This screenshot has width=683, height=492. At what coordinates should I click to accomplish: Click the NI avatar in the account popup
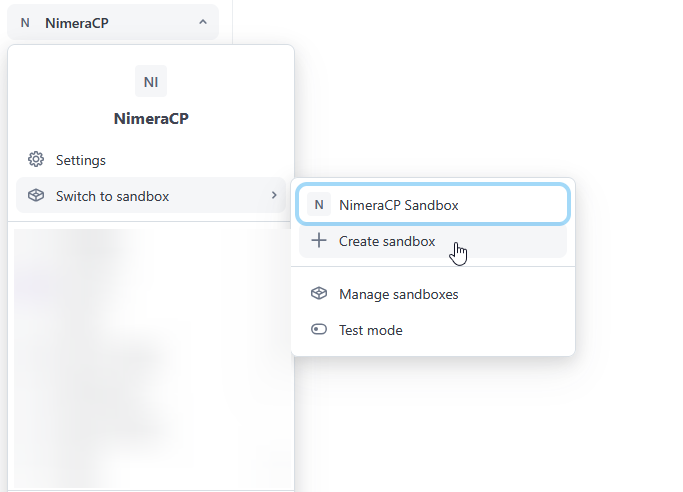tap(151, 81)
